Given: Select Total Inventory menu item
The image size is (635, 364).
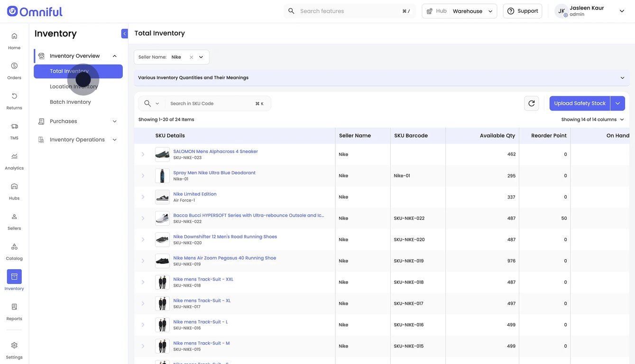Looking at the screenshot, I should 78,71.
